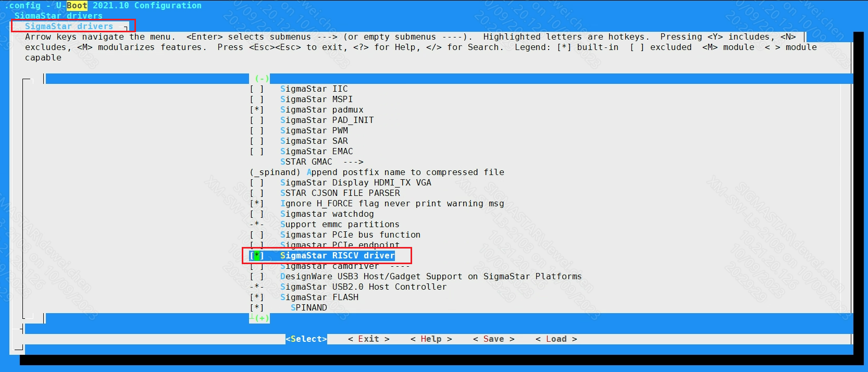Screen dimensions: 868x372
Task: Uncheck the SPINAND option
Action: (x=257, y=308)
